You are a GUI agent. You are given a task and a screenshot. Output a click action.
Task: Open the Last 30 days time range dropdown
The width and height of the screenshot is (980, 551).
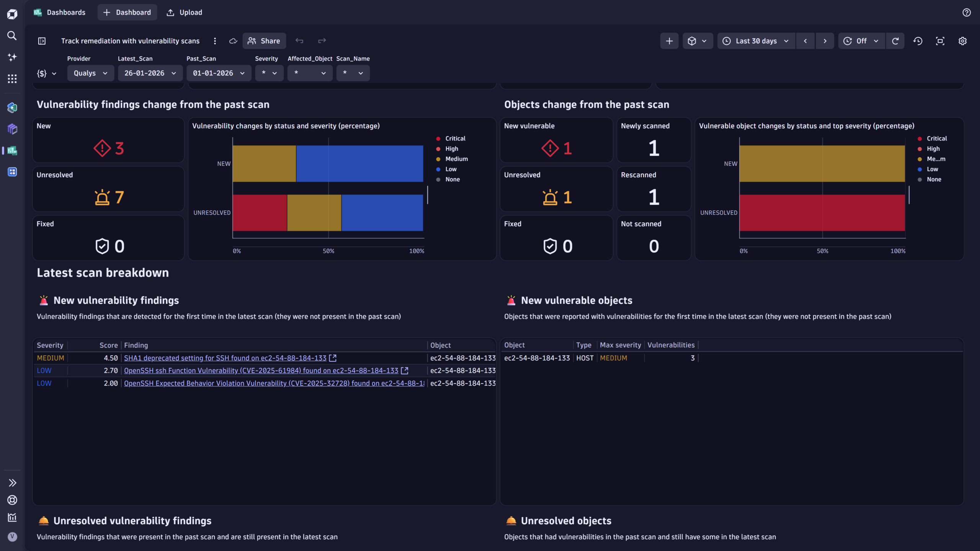[x=755, y=41]
